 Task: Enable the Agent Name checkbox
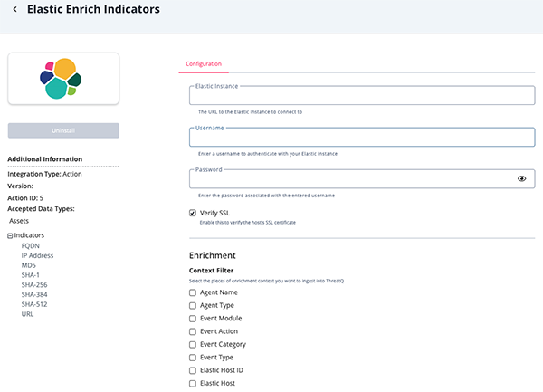pyautogui.click(x=193, y=292)
